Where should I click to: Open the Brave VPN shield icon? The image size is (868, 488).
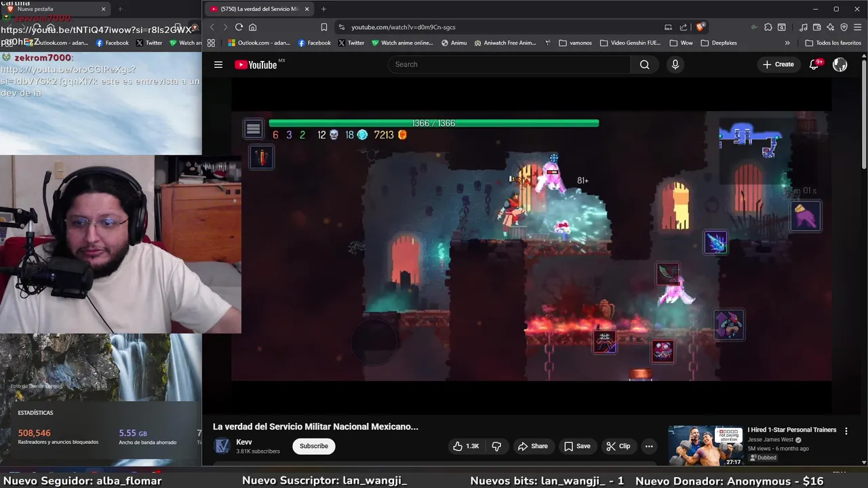[844, 27]
